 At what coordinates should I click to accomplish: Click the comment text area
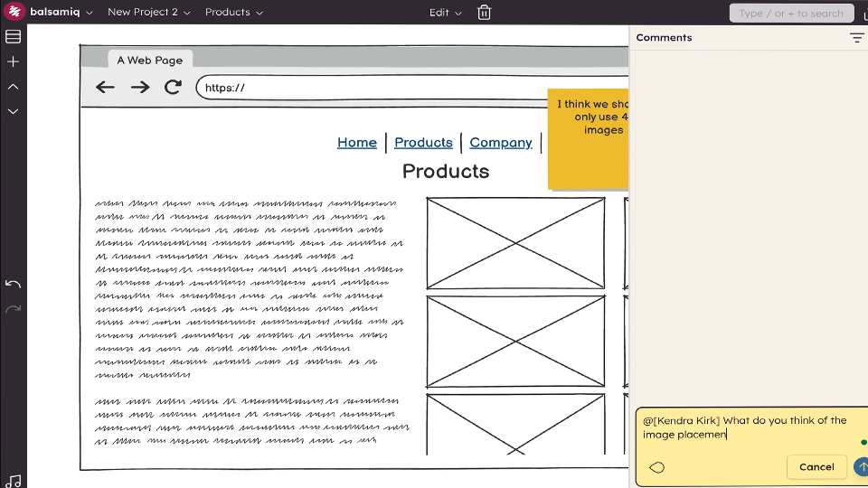[x=750, y=427]
